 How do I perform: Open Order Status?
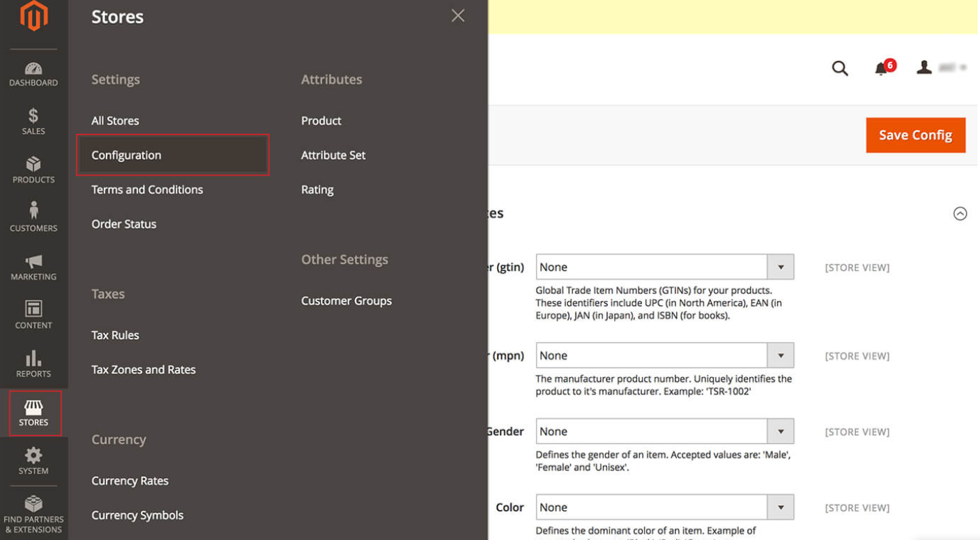click(x=124, y=224)
